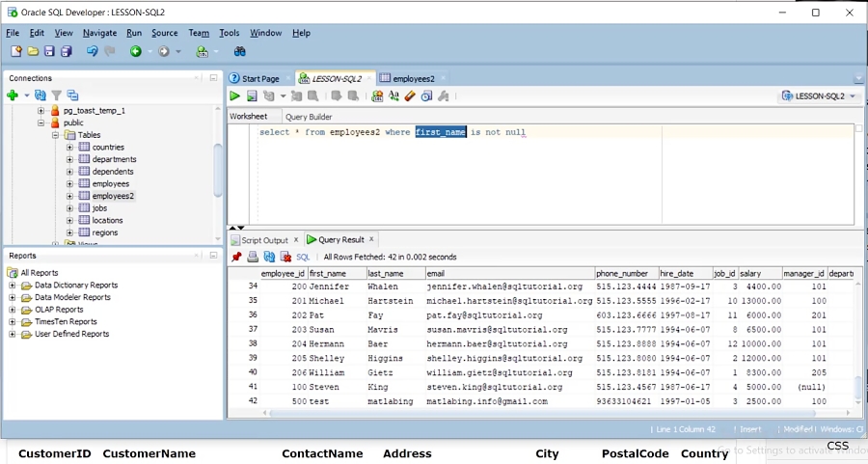Image resolution: width=868 pixels, height=464 pixels.
Task: Click the Refresh icon in Connections panel
Action: pyautogui.click(x=40, y=96)
